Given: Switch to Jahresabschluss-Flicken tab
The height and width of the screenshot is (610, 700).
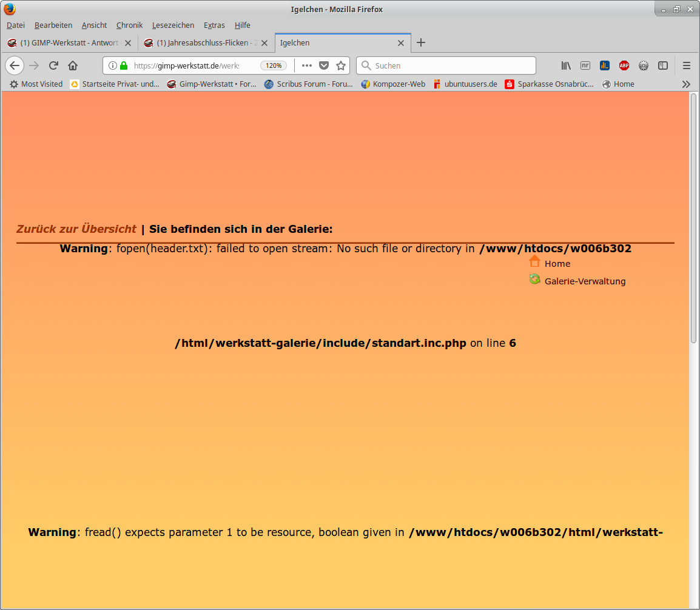Looking at the screenshot, I should pyautogui.click(x=206, y=43).
